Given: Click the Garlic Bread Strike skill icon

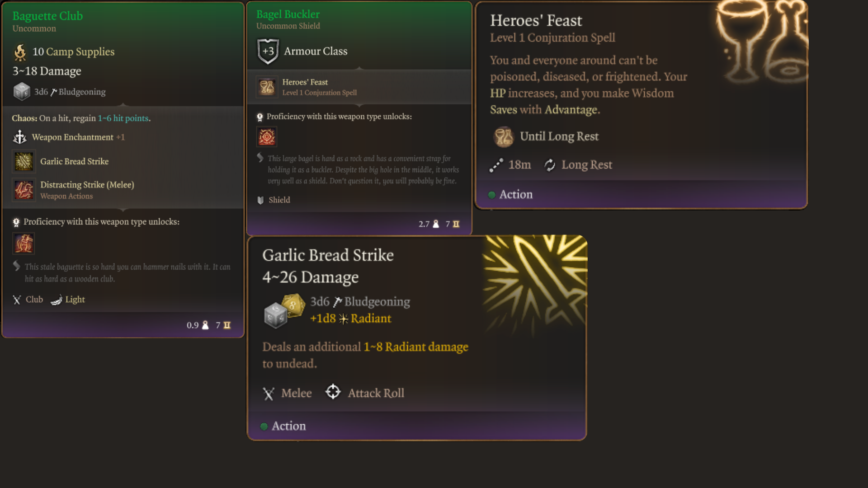Looking at the screenshot, I should tap(24, 161).
